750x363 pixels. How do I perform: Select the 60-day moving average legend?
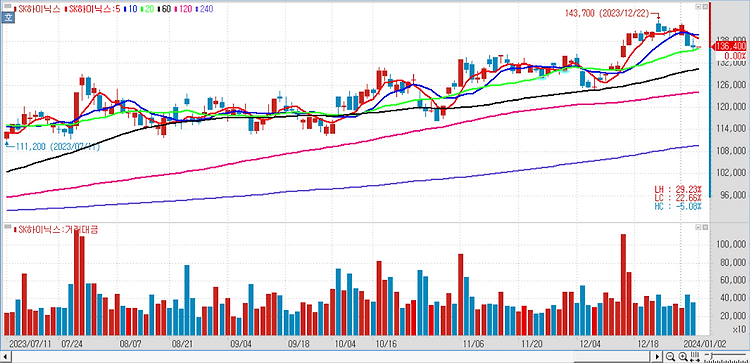tap(165, 9)
